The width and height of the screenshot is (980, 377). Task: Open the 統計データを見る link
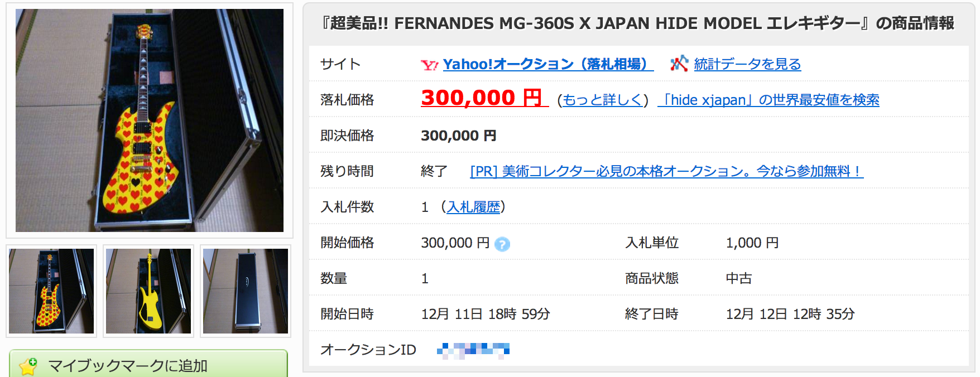tap(747, 65)
